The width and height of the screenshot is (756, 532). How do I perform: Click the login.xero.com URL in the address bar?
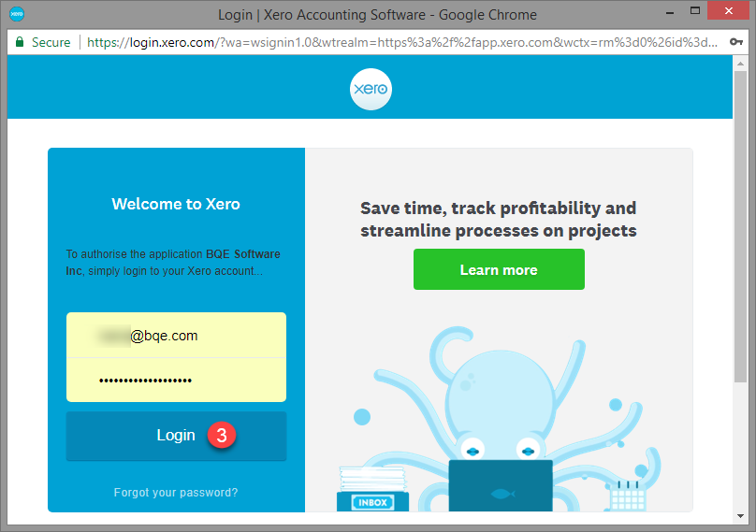point(401,42)
